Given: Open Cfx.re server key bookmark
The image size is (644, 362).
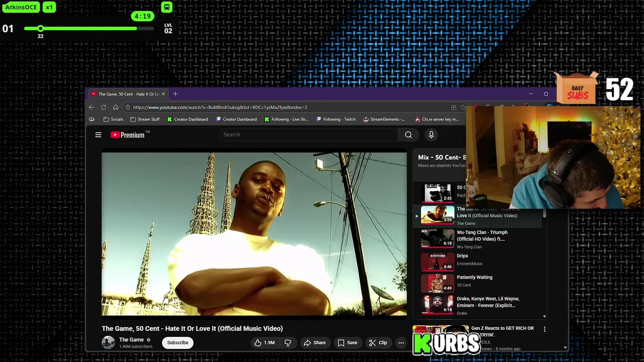Looking at the screenshot, I should coord(437,119).
